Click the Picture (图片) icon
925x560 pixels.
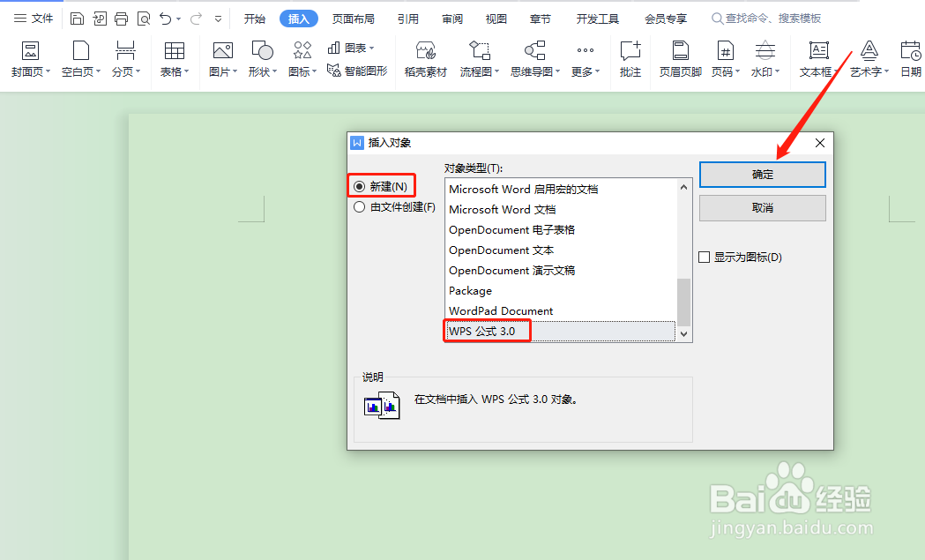222,51
